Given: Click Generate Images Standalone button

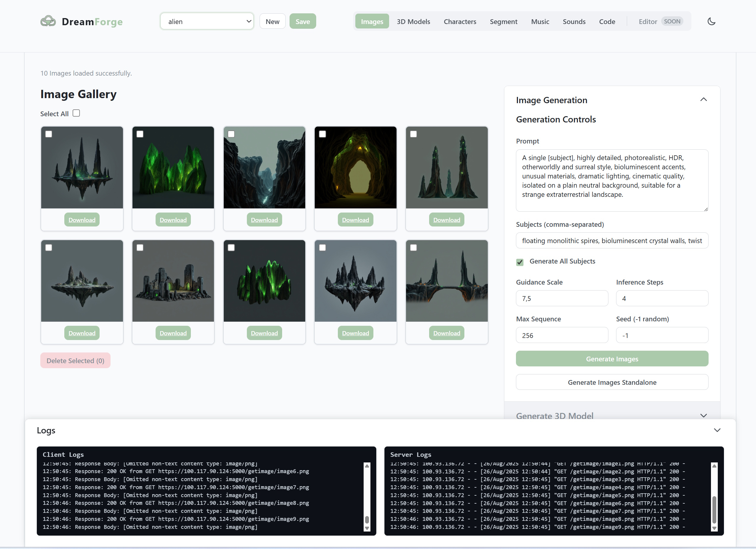Looking at the screenshot, I should point(612,382).
